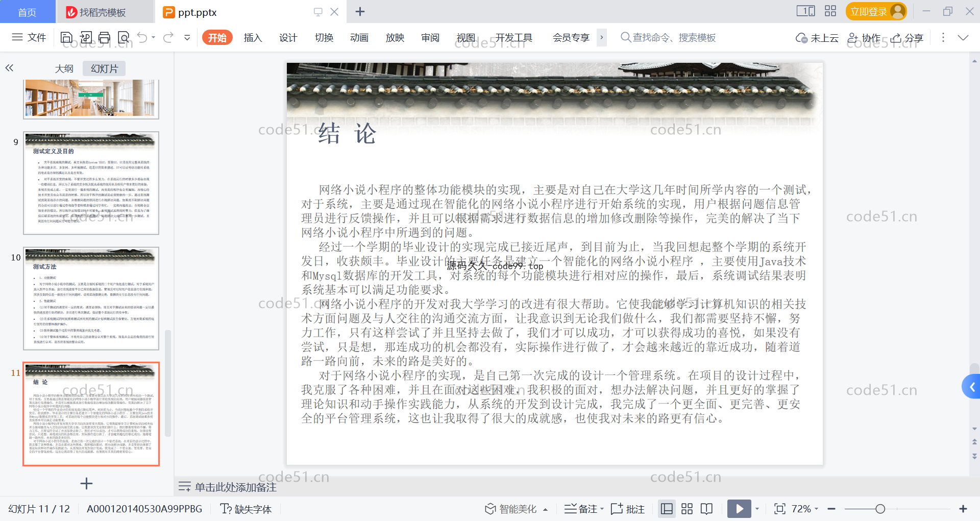
Task: Open a new tab with the plus
Action: tap(360, 11)
